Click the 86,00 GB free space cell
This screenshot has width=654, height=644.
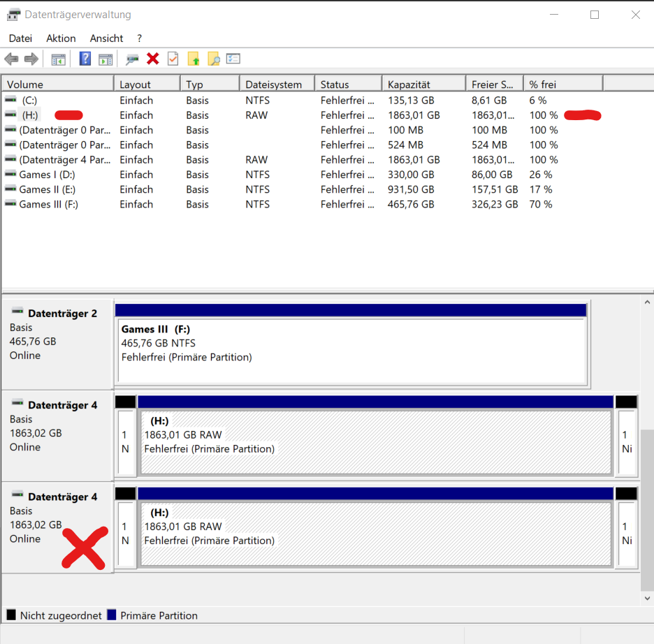click(x=492, y=175)
